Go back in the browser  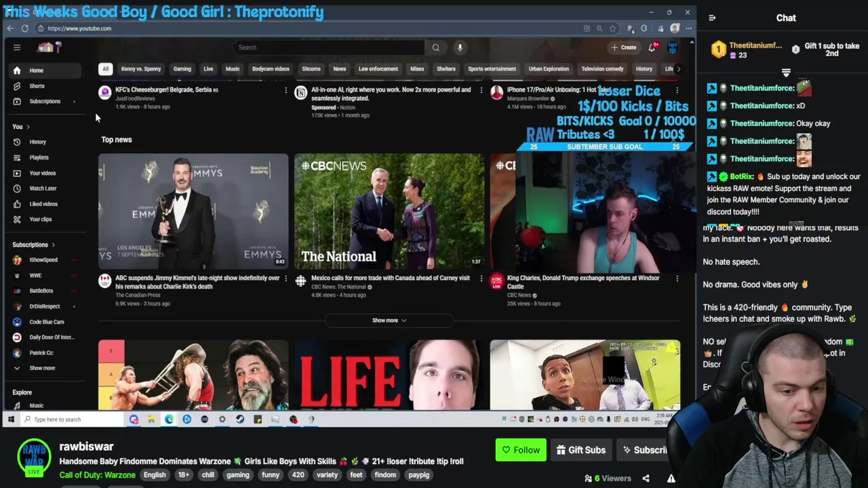(10, 28)
